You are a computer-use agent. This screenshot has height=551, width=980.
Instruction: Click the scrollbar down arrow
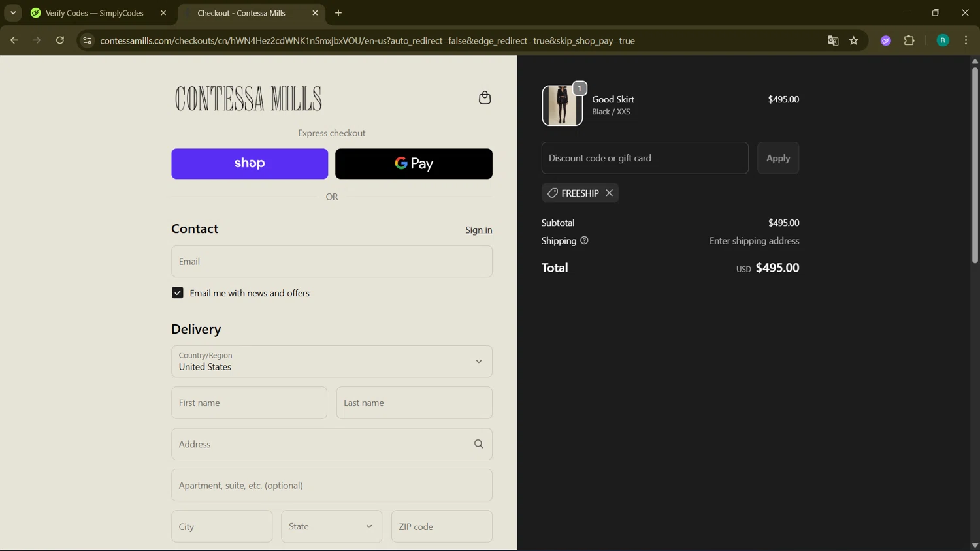975,546
